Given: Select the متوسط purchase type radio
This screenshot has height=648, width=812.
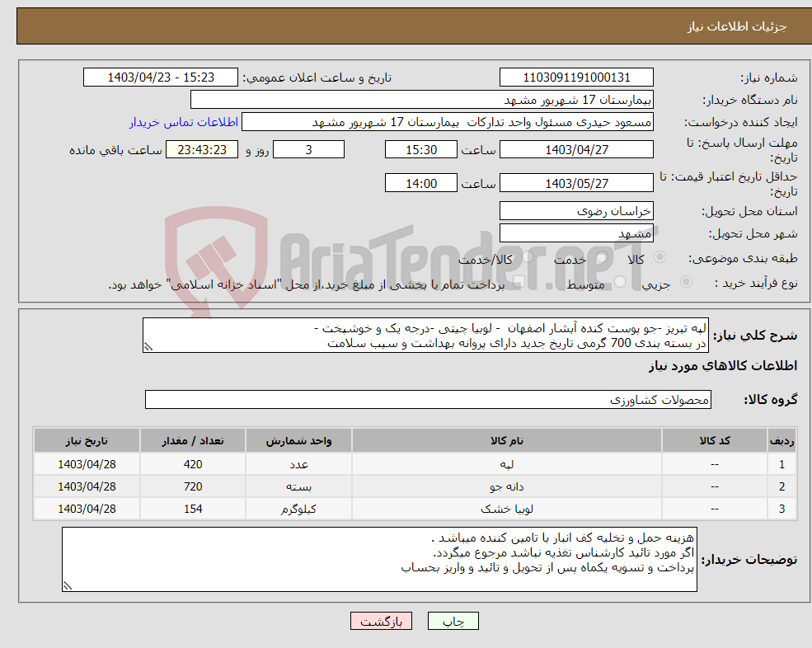Looking at the screenshot, I should (621, 282).
